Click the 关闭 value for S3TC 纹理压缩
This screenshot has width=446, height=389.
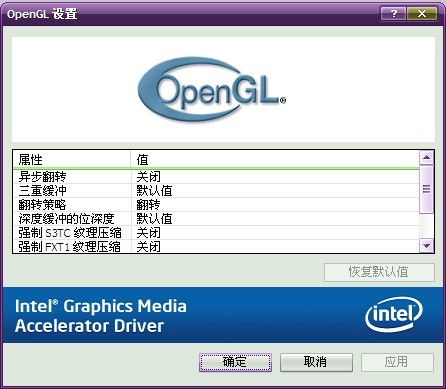tap(149, 233)
